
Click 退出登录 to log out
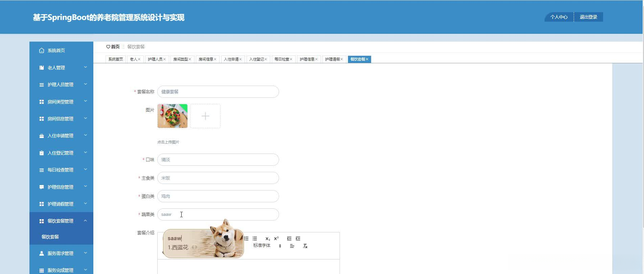point(588,17)
